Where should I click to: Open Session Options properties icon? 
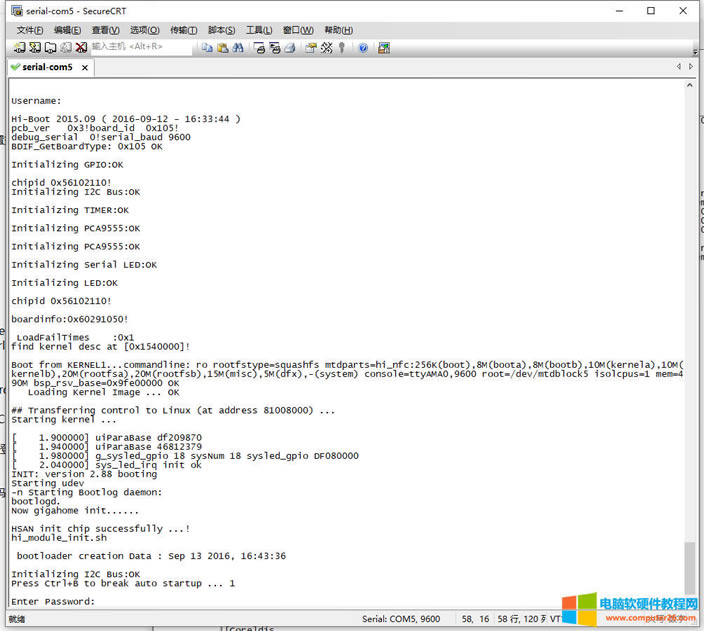point(310,47)
